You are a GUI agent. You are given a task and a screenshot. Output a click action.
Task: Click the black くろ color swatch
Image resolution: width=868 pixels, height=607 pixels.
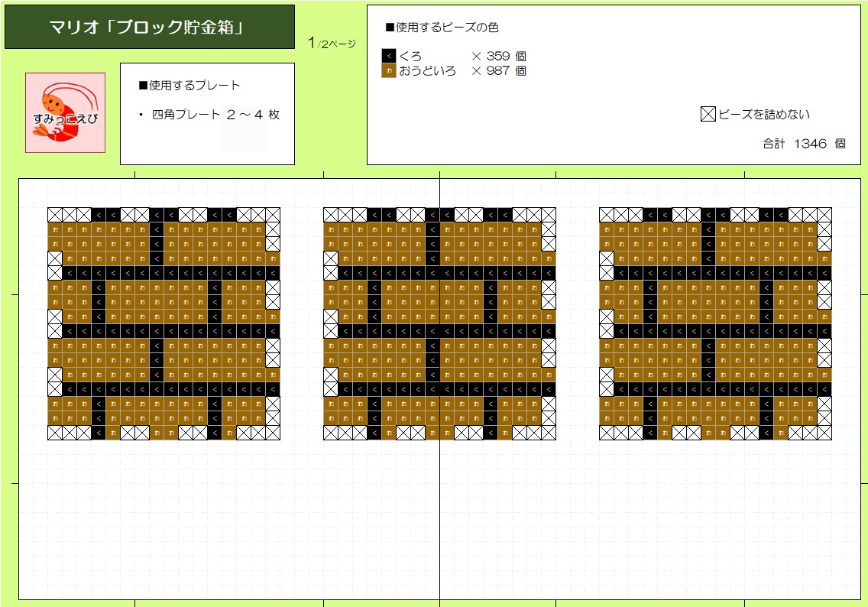(x=389, y=56)
